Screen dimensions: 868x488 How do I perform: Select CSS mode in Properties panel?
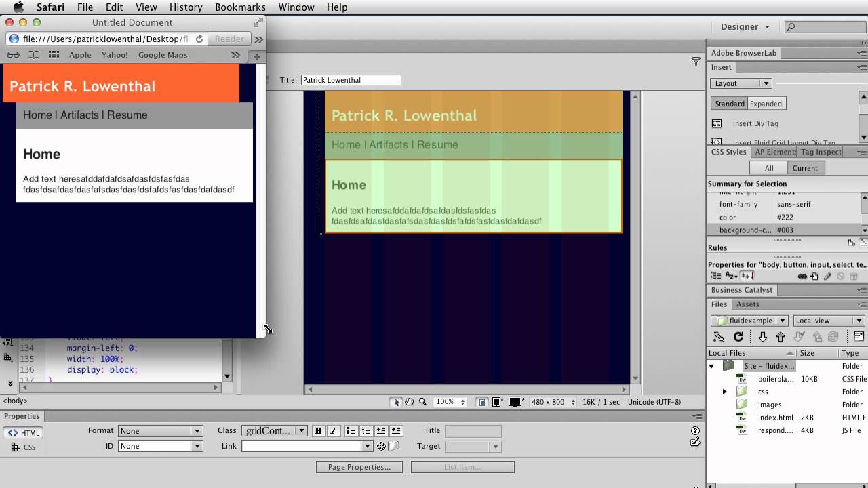(24, 447)
